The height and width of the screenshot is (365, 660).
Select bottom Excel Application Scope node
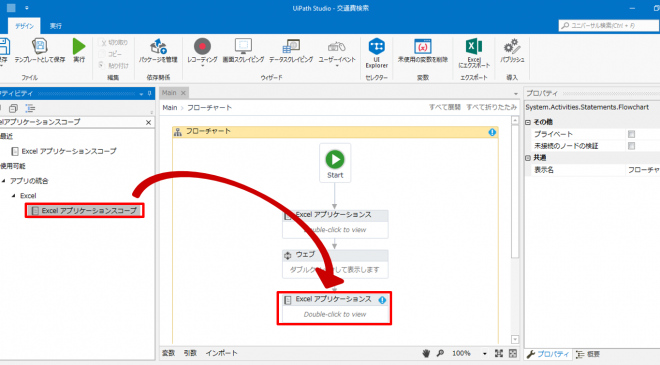coord(335,308)
